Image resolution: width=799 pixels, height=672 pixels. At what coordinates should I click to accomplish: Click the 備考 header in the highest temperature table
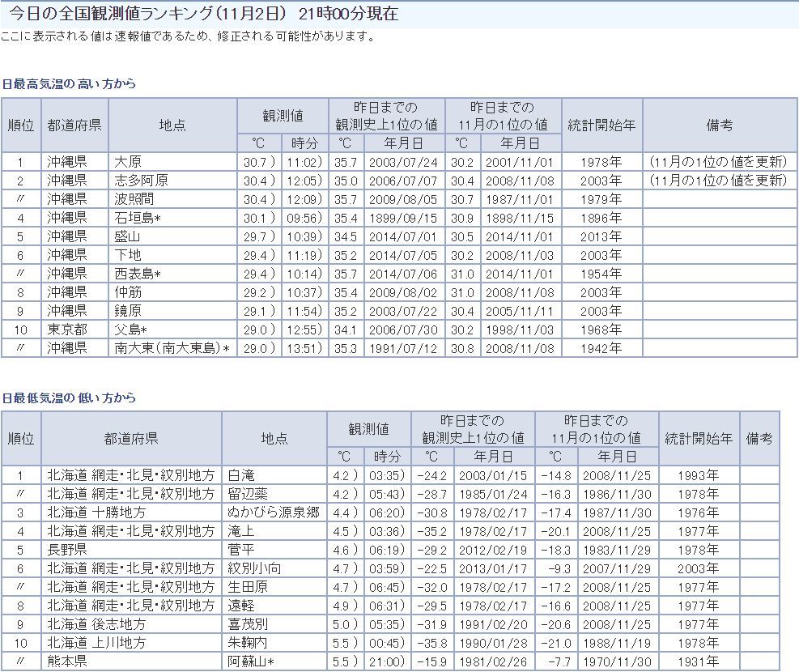tap(720, 125)
